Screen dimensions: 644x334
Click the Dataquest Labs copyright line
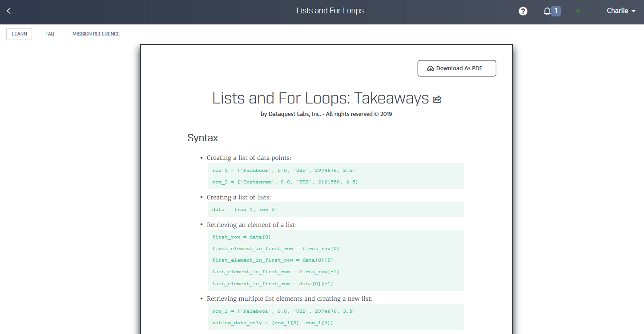click(326, 114)
